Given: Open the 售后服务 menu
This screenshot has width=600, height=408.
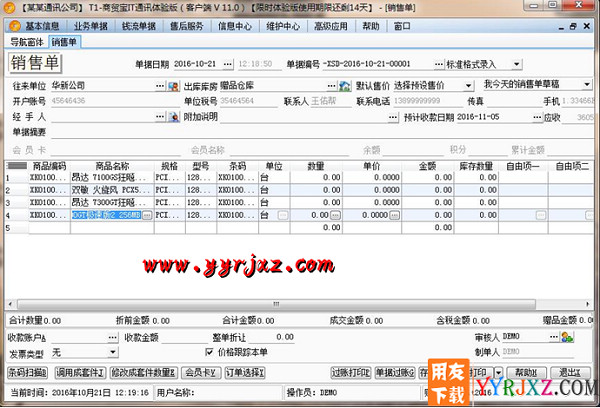Looking at the screenshot, I should (x=187, y=26).
